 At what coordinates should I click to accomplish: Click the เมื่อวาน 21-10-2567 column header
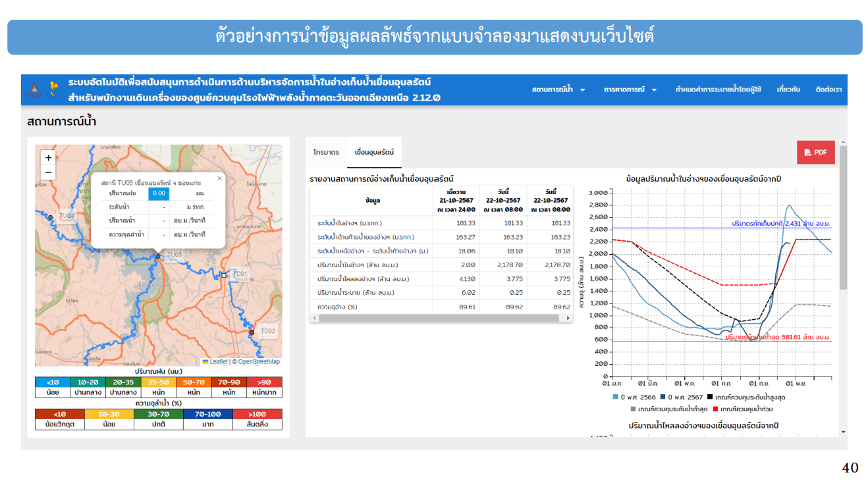[456, 200]
